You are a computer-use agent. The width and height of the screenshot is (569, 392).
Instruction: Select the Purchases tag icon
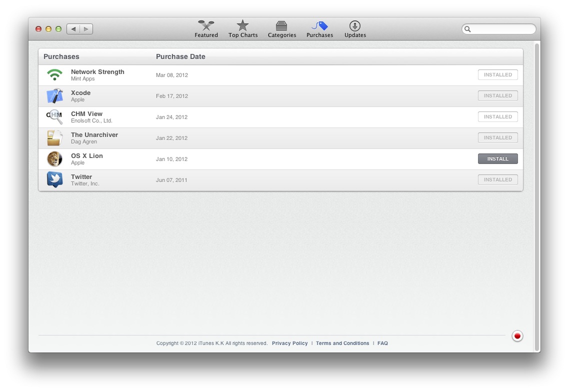click(x=319, y=26)
